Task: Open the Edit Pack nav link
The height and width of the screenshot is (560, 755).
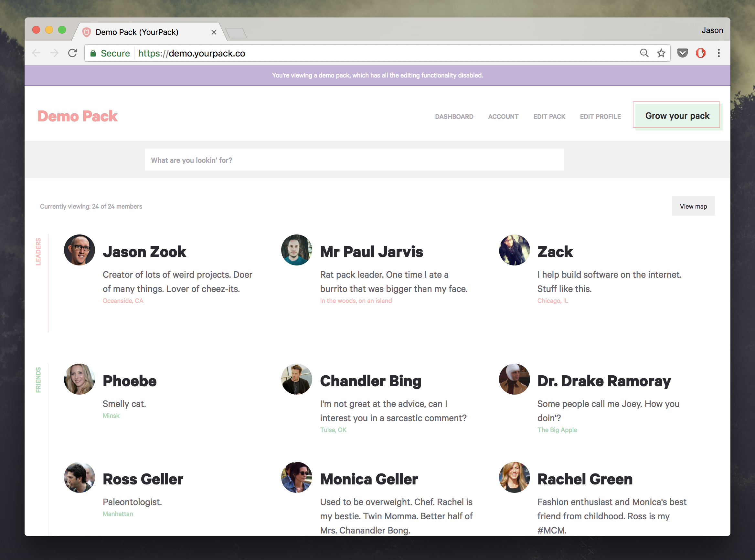Action: coord(549,117)
